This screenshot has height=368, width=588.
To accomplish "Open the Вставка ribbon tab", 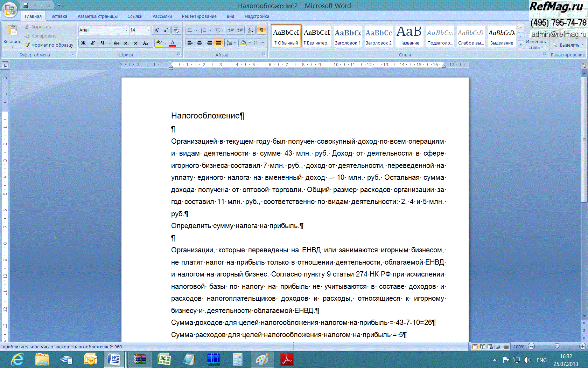I will tap(59, 16).
